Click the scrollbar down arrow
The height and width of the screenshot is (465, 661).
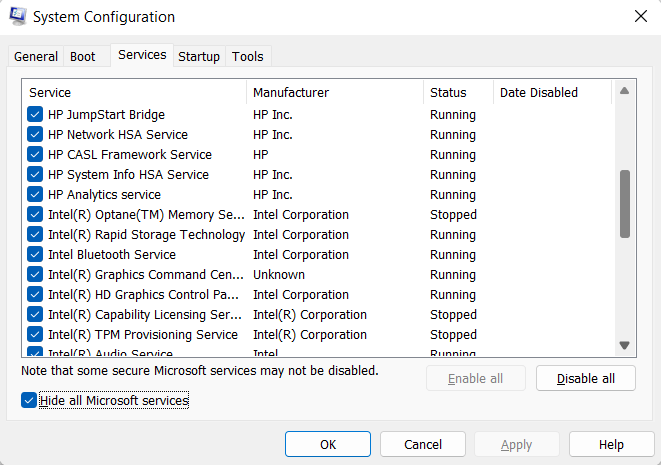625,345
